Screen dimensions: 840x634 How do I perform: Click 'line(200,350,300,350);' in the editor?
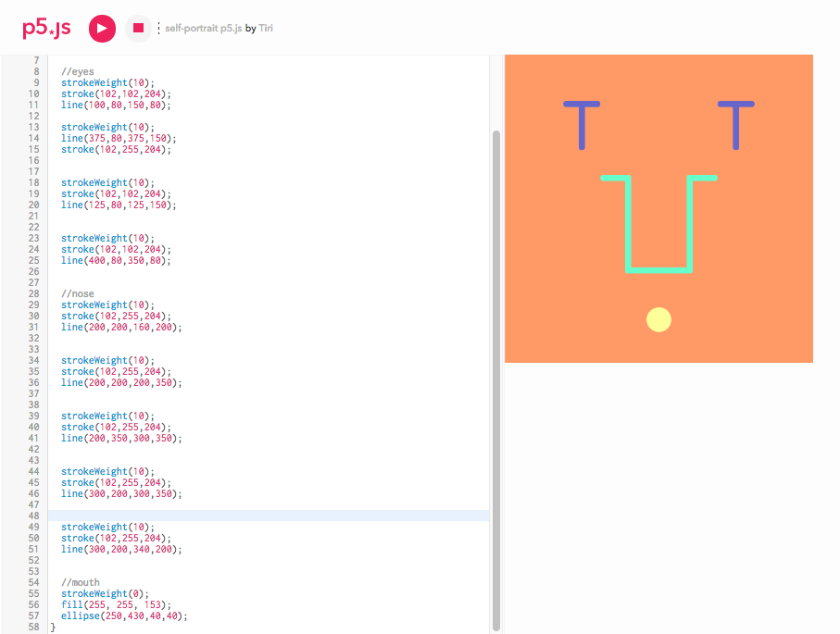point(121,438)
